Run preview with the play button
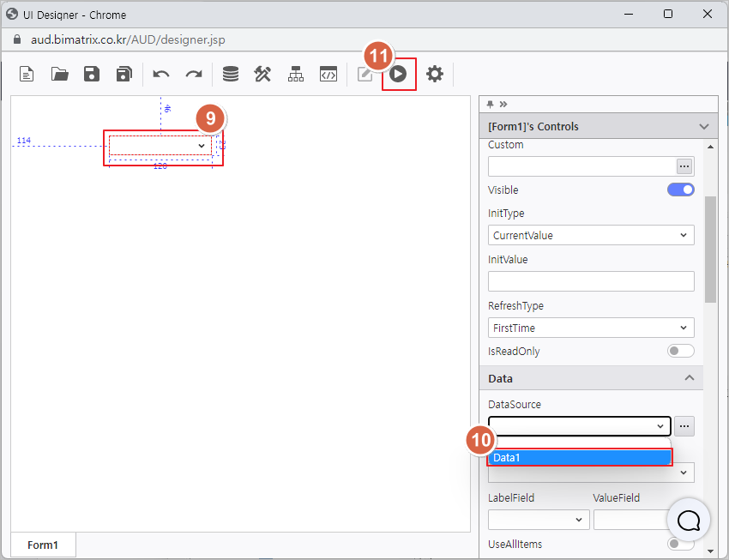Image resolution: width=729 pixels, height=560 pixels. coord(398,75)
